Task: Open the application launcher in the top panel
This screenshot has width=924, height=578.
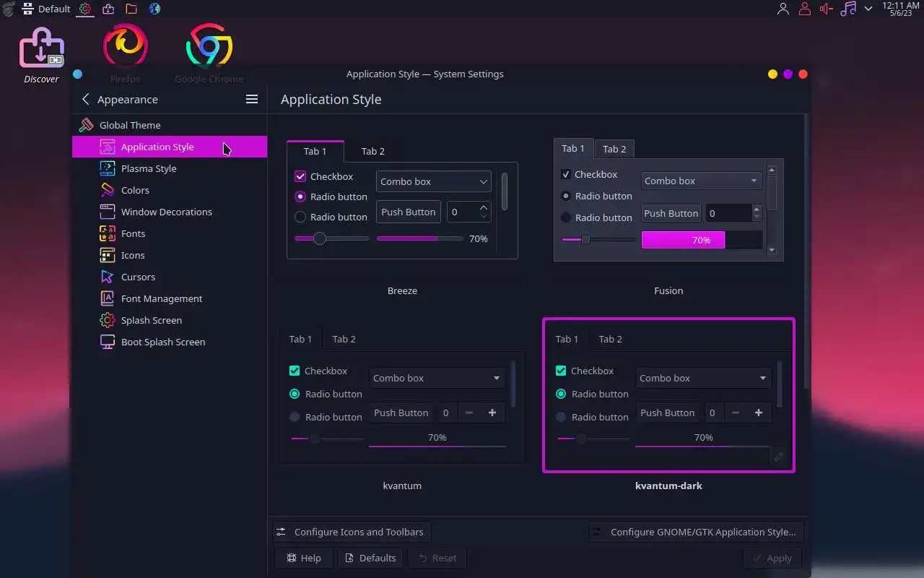Action: (8, 9)
